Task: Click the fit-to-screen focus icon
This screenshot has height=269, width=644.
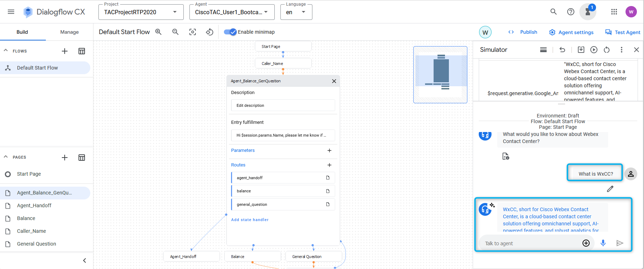Action: [x=193, y=32]
